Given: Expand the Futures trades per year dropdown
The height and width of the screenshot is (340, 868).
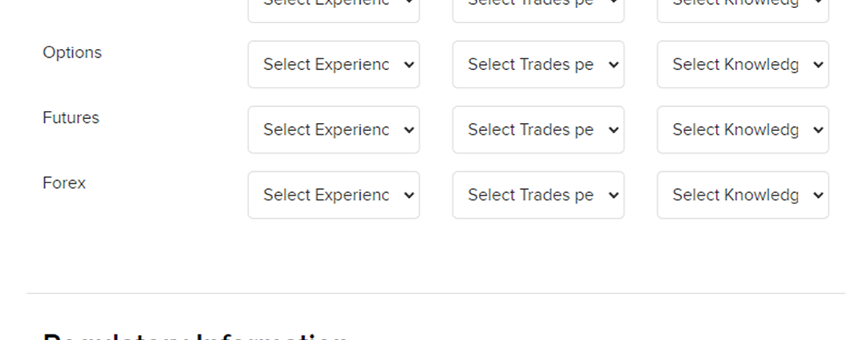Looking at the screenshot, I should click(538, 129).
